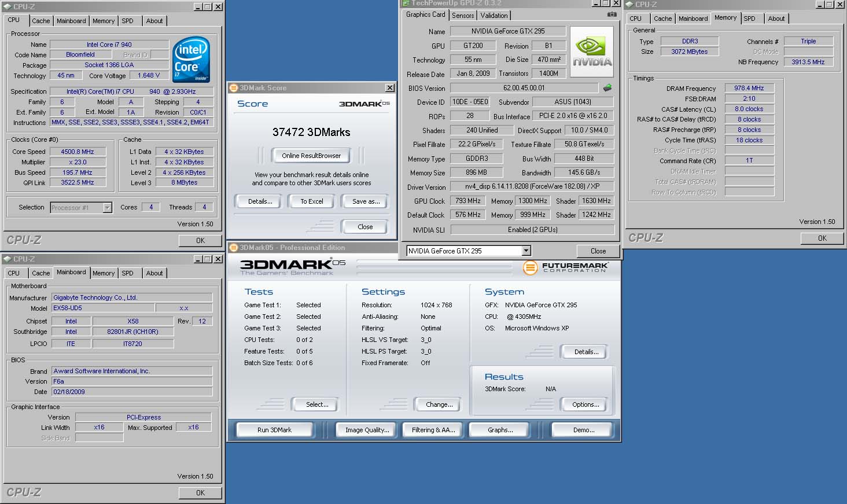Click the GPU Clock value 793 MHz

[468, 201]
